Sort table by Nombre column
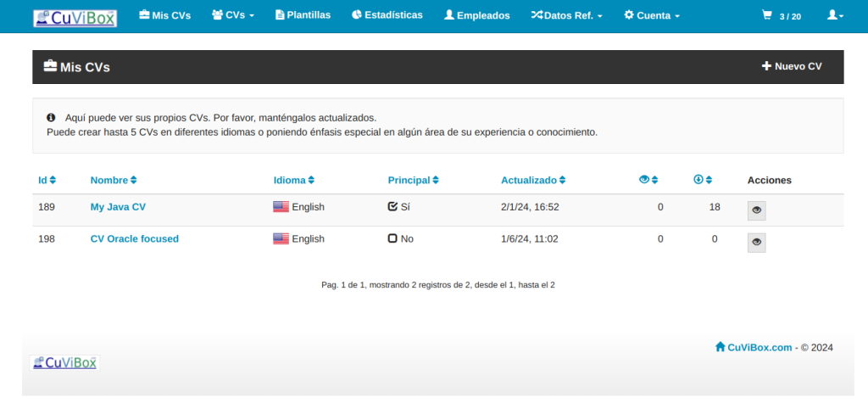 click(x=113, y=180)
